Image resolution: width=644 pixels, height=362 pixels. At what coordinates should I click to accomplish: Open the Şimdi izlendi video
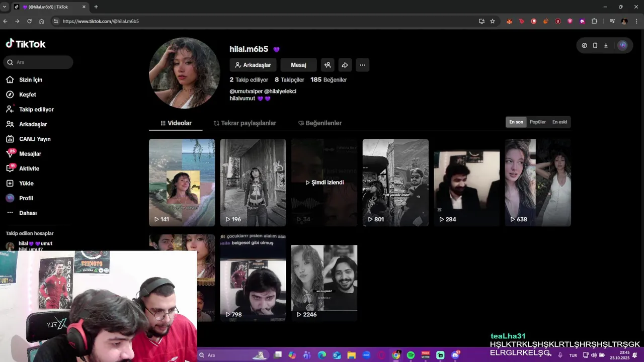[x=325, y=183]
